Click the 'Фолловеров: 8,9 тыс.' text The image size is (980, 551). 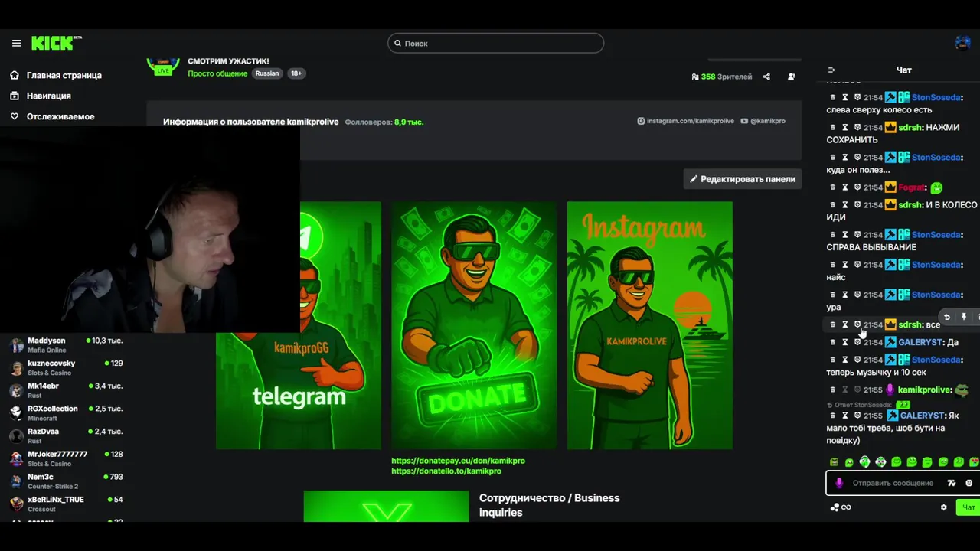coord(384,122)
